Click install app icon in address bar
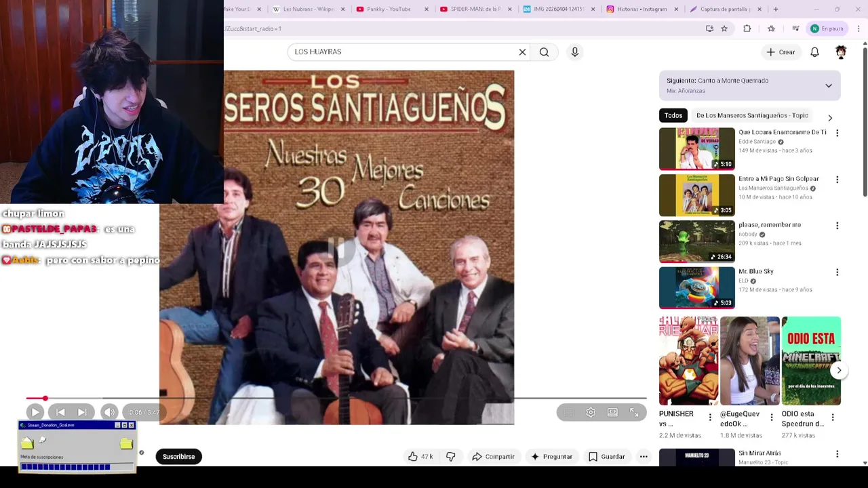Image resolution: width=868 pixels, height=488 pixels. (709, 28)
